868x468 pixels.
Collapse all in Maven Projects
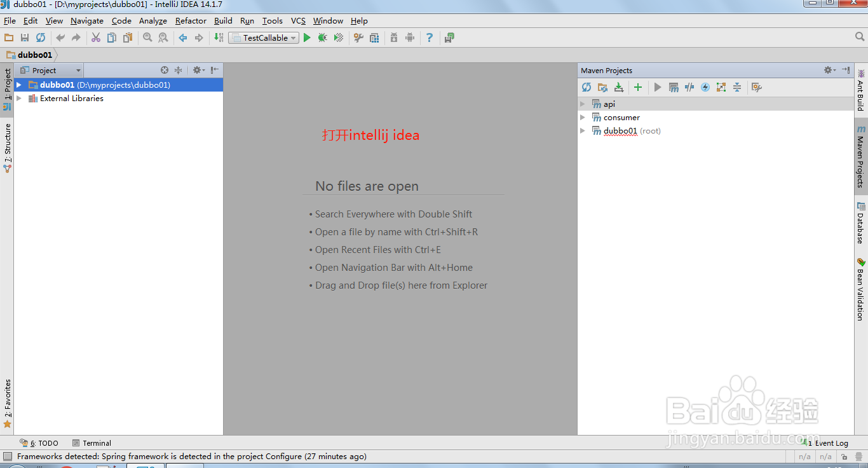[x=737, y=87]
